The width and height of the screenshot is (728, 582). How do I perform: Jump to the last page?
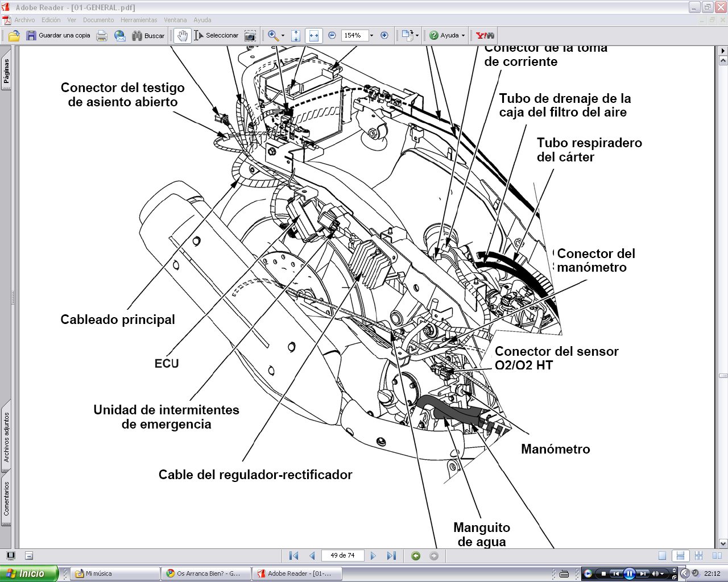coord(391,556)
